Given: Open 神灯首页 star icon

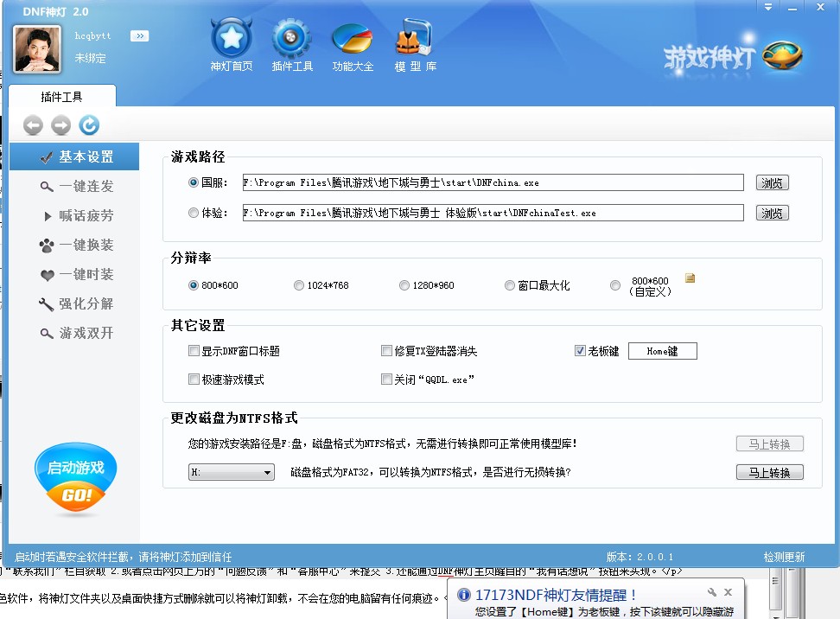Looking at the screenshot, I should coord(232,39).
